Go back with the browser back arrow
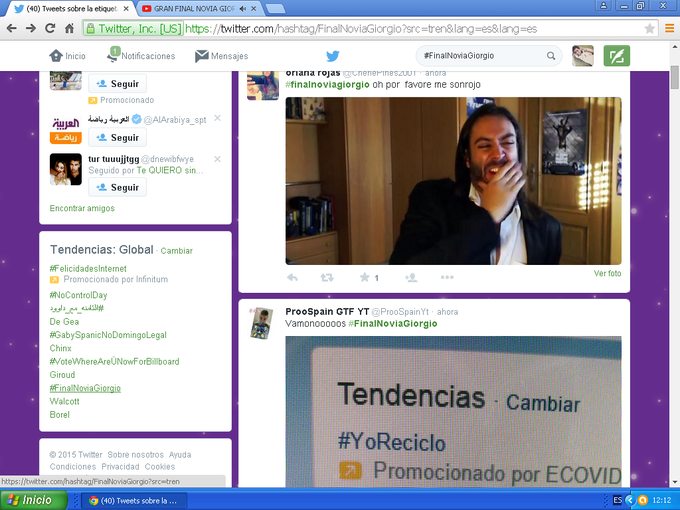 pos(12,29)
